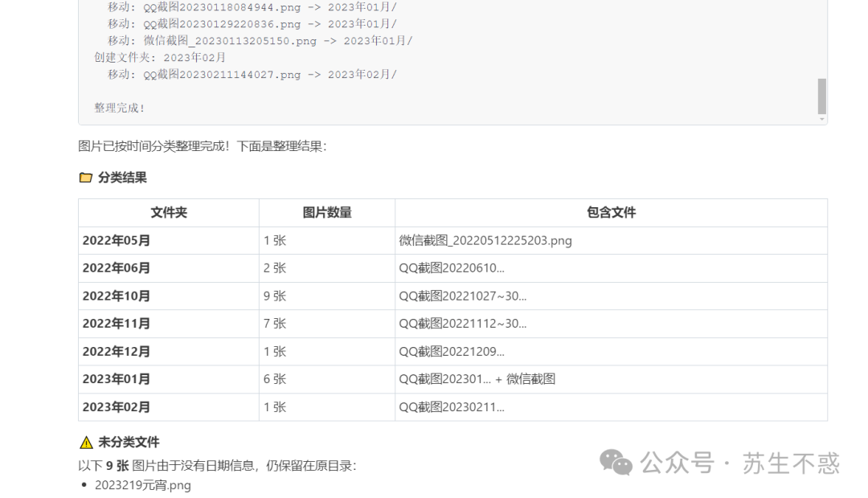Click the 2022年06月 folder cell
This screenshot has width=868, height=498.
pyautogui.click(x=169, y=268)
